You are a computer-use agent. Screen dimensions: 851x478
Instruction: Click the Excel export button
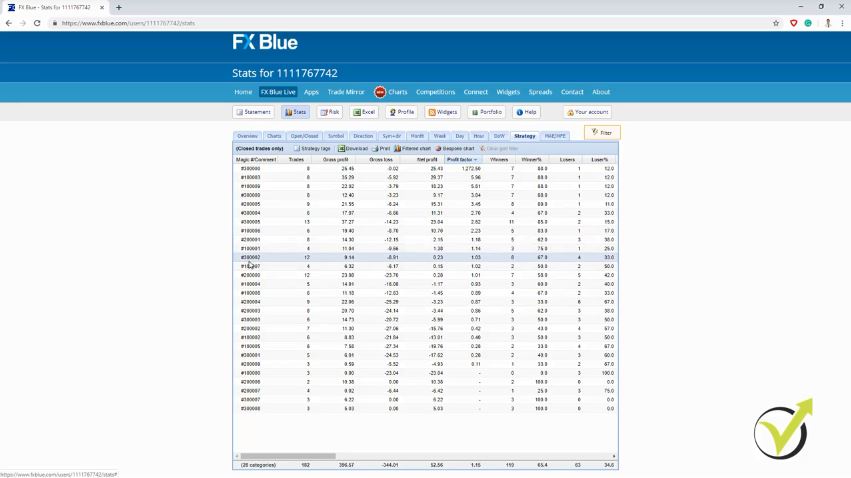click(x=364, y=112)
